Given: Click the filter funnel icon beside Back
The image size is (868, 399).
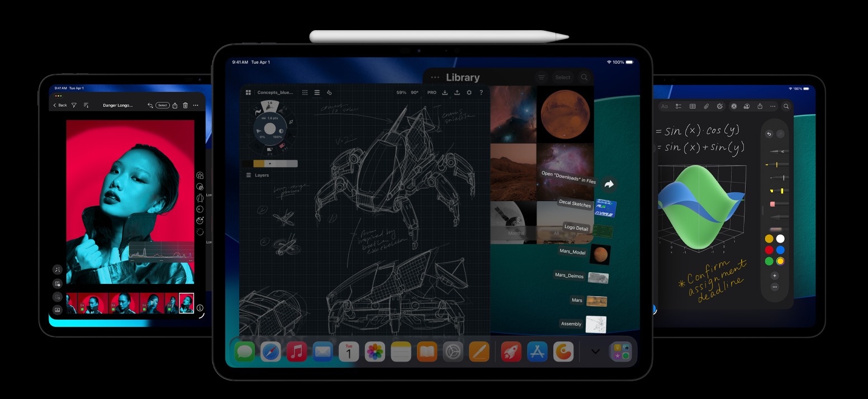Looking at the screenshot, I should point(74,105).
